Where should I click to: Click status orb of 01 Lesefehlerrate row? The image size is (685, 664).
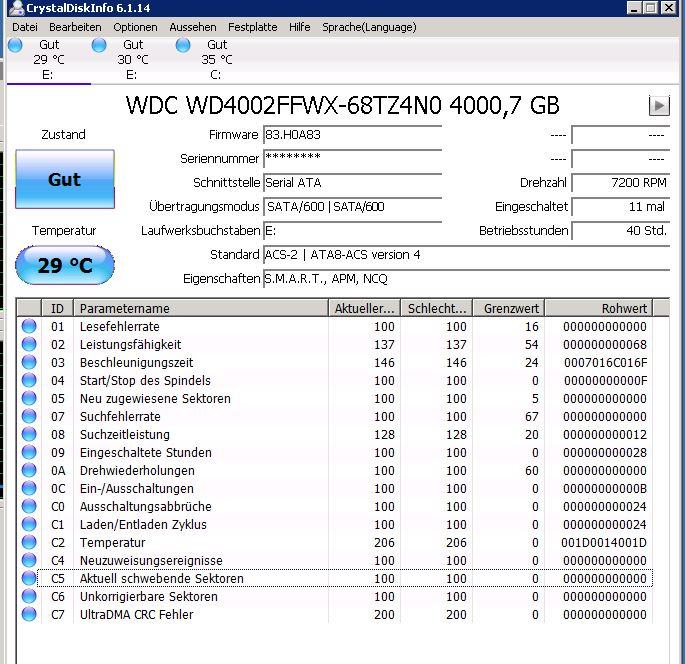29,326
